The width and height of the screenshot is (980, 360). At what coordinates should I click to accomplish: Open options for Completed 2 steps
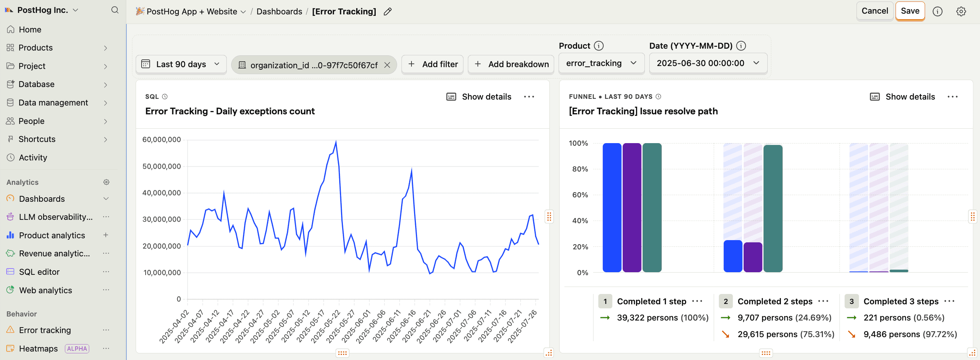[823, 301]
